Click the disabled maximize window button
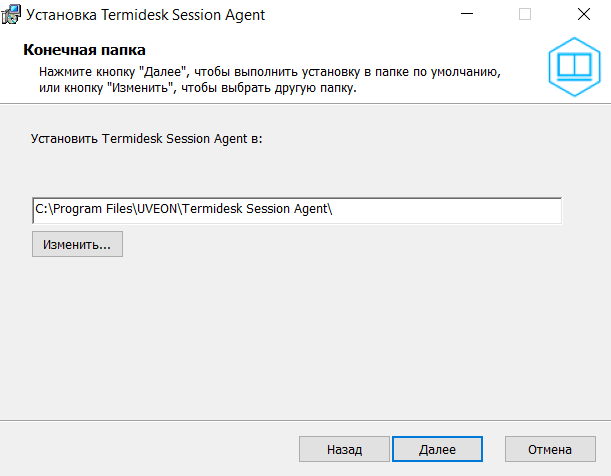 525,16
